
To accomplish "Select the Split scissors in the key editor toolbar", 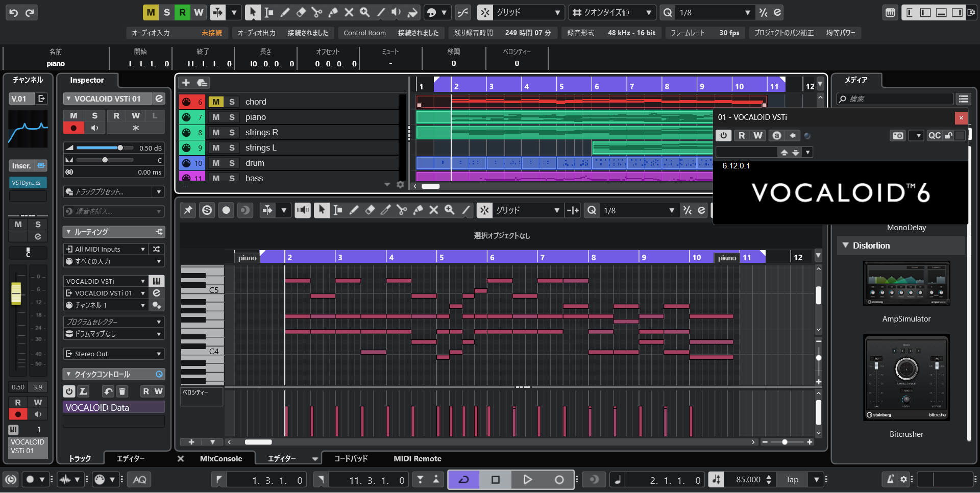I will 402,210.
